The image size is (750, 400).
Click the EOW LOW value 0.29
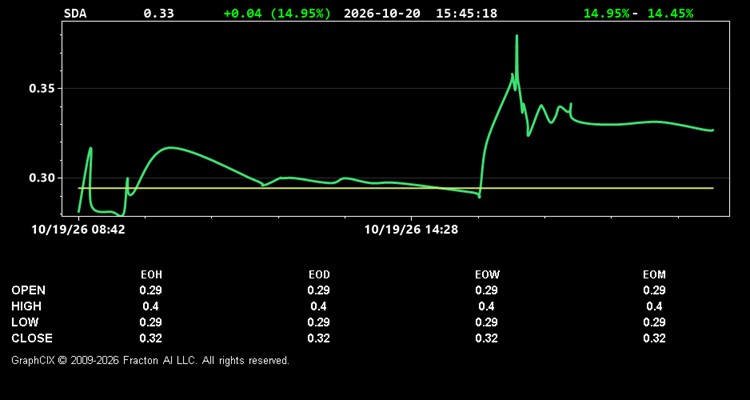pos(486,322)
